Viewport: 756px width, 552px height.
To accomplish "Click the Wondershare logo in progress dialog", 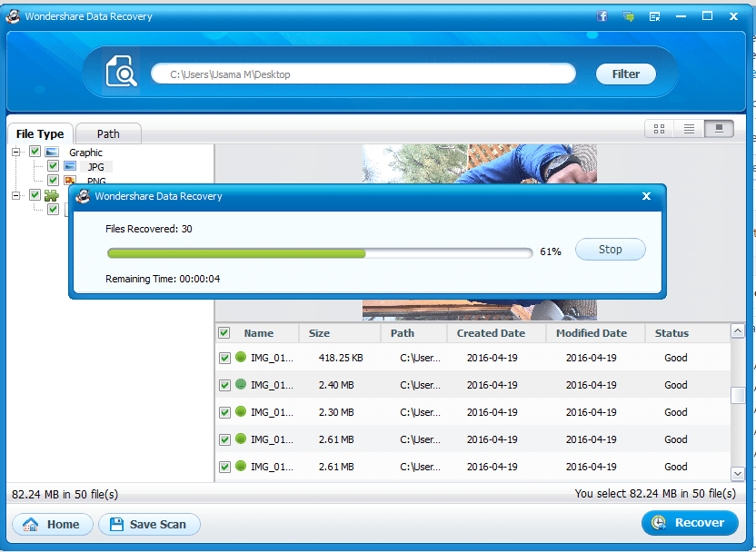I will point(84,196).
